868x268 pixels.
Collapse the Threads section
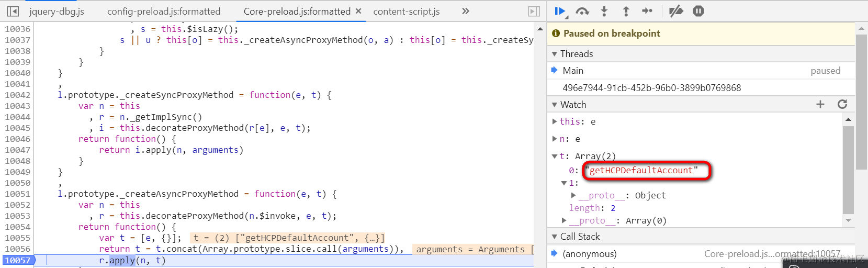[x=555, y=54]
